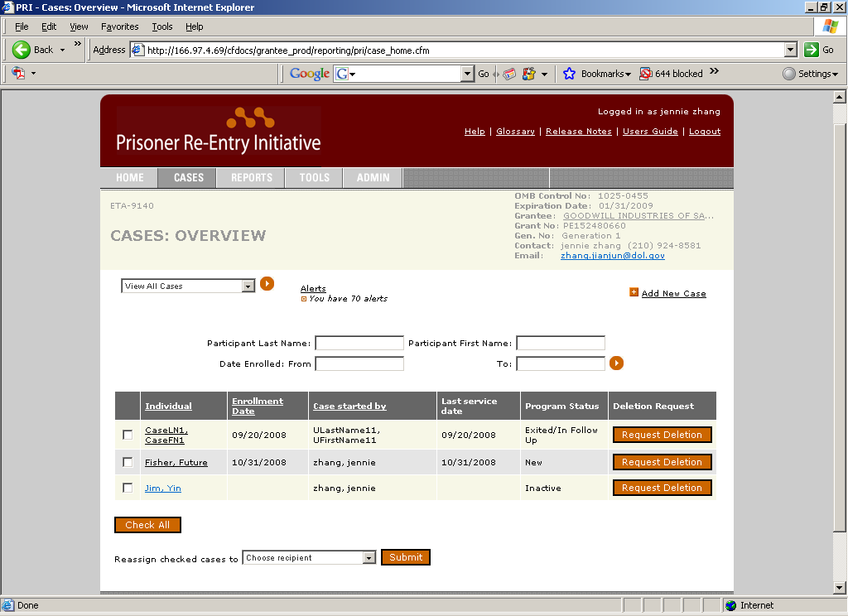Screen dimensions: 848x616
Task: Click the Participant Last Name field
Action: (x=359, y=343)
